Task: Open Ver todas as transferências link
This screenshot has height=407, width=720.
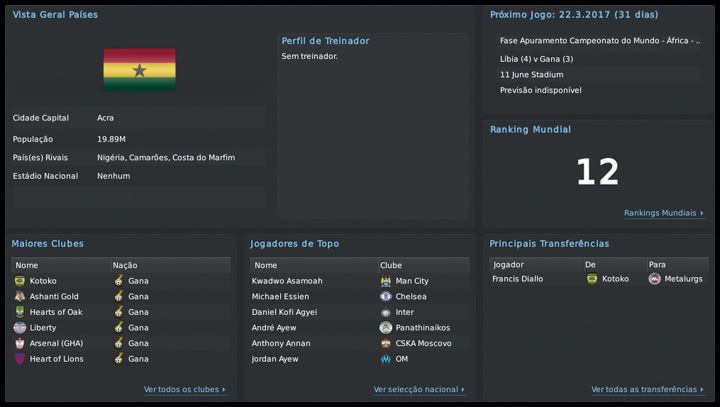Action: click(644, 390)
